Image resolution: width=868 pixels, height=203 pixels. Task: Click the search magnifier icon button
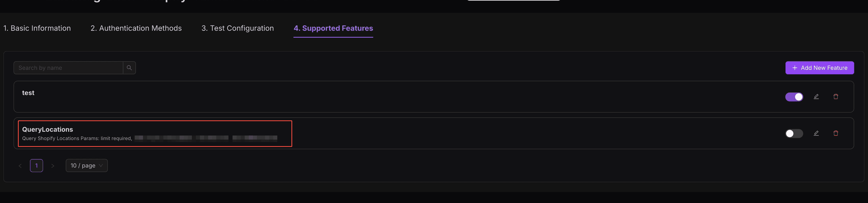click(129, 68)
